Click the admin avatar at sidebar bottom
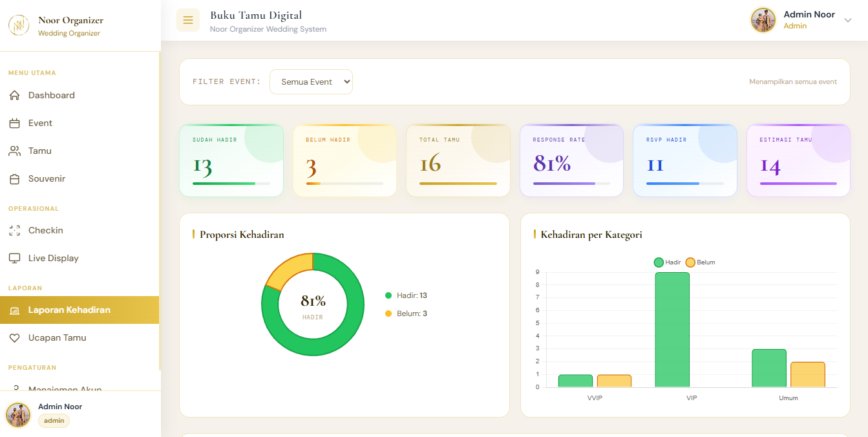Image resolution: width=868 pixels, height=437 pixels. coord(18,415)
